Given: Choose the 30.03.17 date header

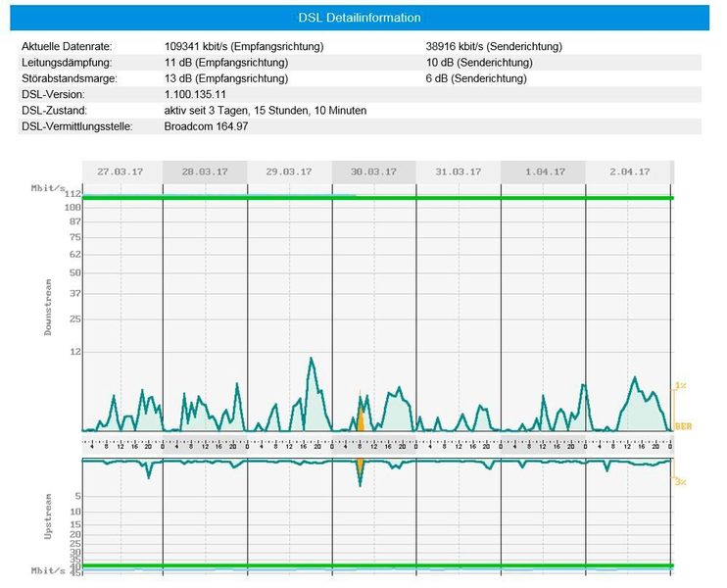Looking at the screenshot, I should click(373, 171).
